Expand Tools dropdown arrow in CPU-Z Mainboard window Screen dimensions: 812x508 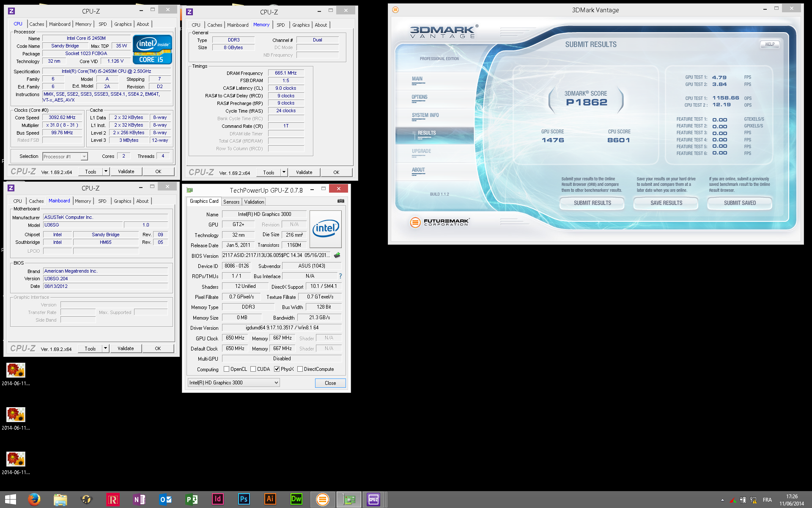[x=106, y=348]
